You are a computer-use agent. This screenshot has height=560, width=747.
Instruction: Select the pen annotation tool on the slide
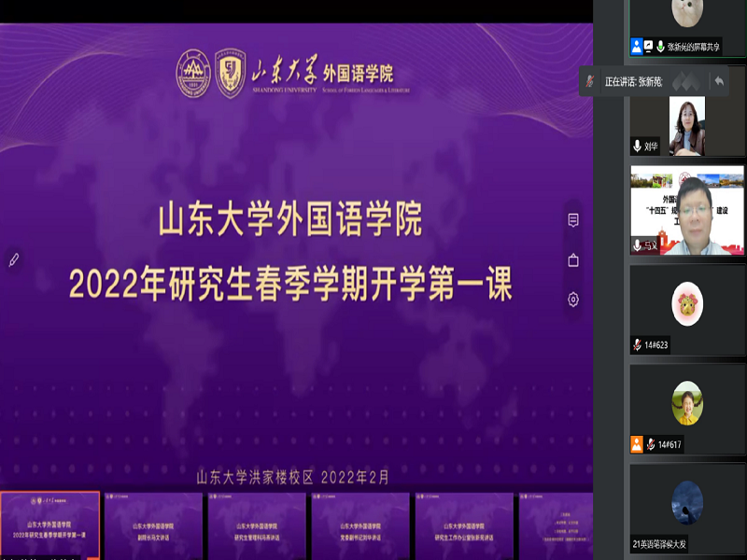pos(14,260)
